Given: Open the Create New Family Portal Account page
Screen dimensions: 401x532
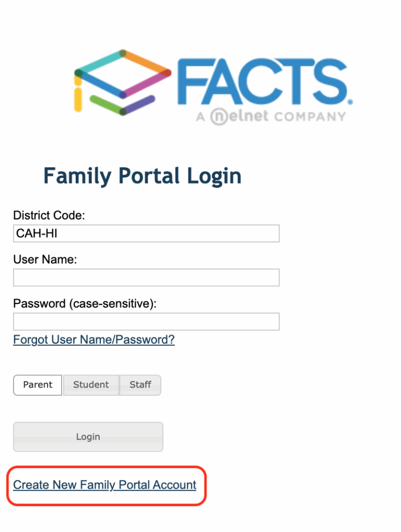Looking at the screenshot, I should pos(104,485).
